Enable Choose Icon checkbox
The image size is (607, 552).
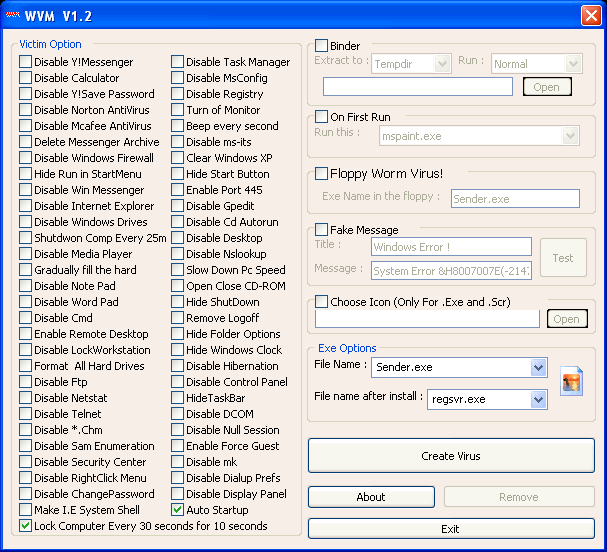click(322, 302)
